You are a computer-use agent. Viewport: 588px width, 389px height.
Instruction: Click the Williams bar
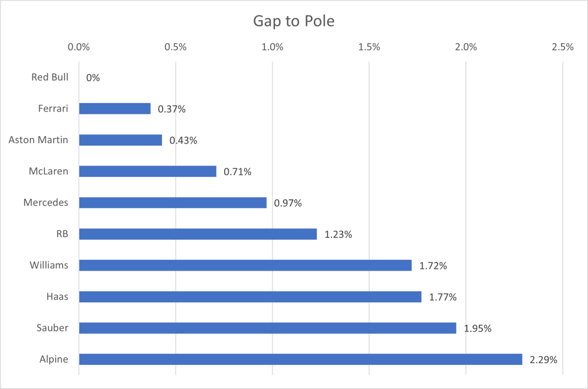[245, 265]
